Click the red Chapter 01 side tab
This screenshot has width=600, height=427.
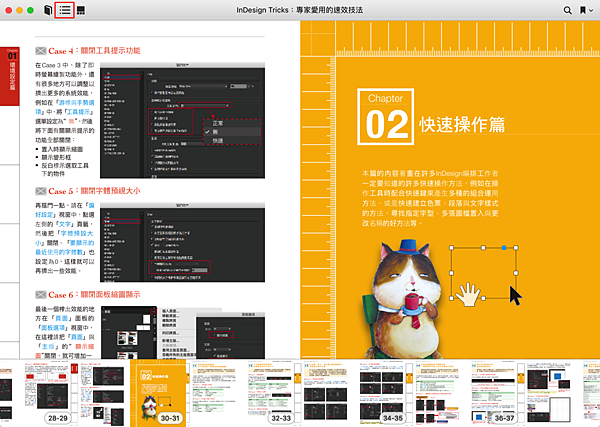[x=10, y=77]
